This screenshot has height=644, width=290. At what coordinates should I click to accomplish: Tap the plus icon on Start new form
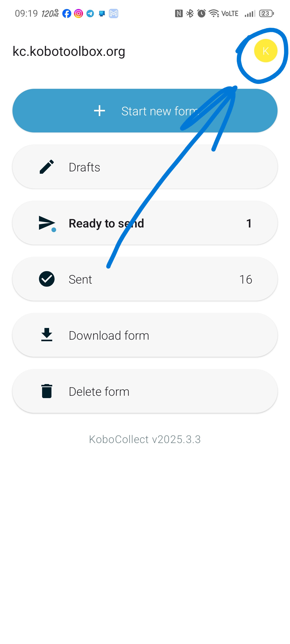pyautogui.click(x=100, y=111)
